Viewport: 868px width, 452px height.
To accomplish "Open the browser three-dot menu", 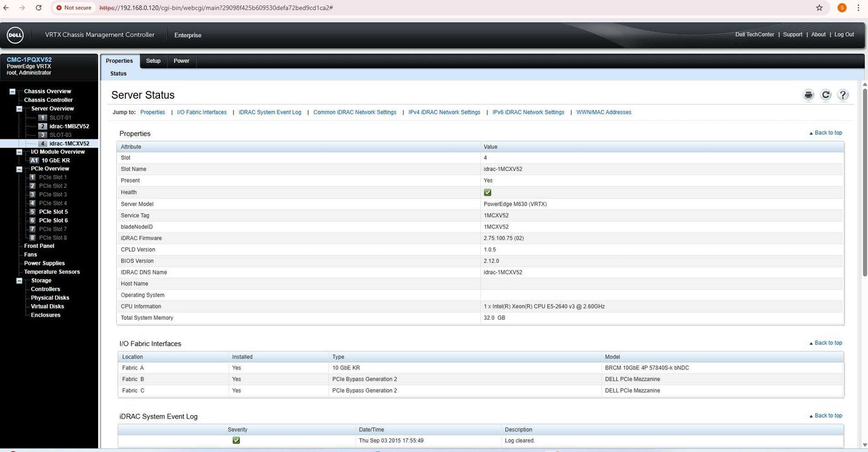I will [x=858, y=8].
